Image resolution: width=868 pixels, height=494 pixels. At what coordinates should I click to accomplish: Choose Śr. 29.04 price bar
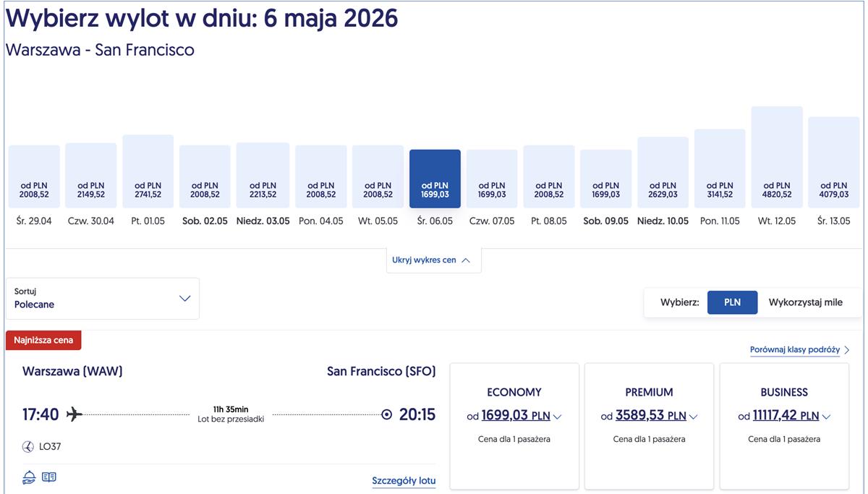click(34, 176)
